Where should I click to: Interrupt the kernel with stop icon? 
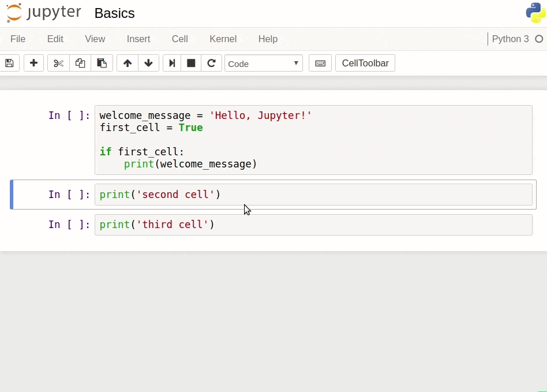[x=191, y=64]
